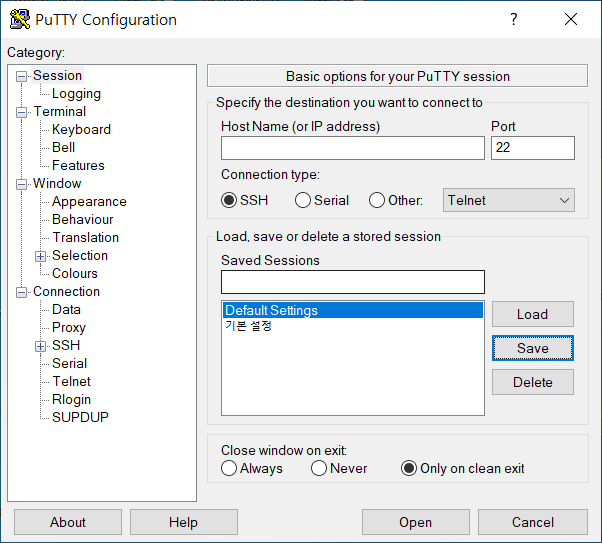
Task: Open the Window category
Action: [x=57, y=184]
